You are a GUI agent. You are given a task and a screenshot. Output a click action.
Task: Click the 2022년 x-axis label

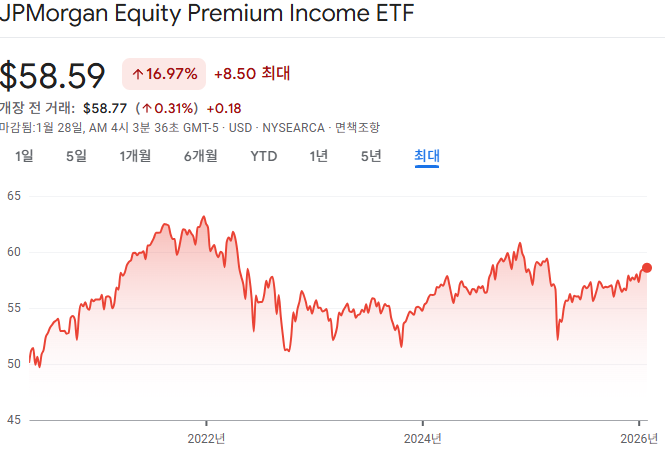207,437
